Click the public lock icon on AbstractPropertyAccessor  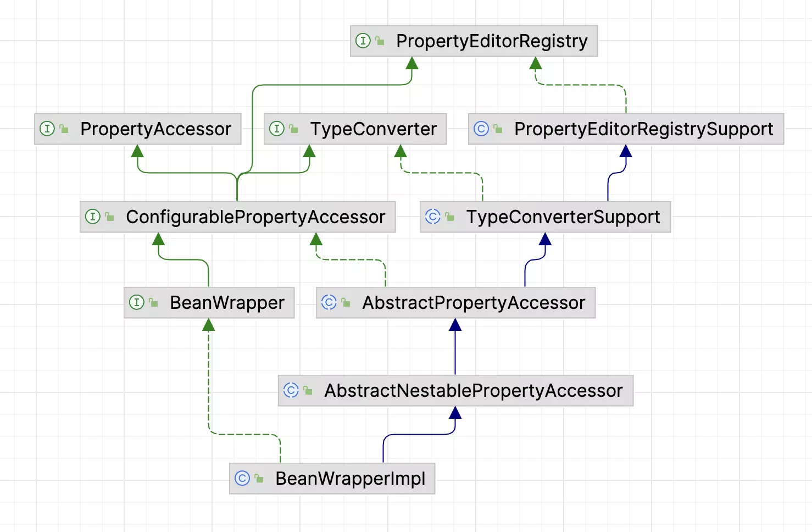346,302
